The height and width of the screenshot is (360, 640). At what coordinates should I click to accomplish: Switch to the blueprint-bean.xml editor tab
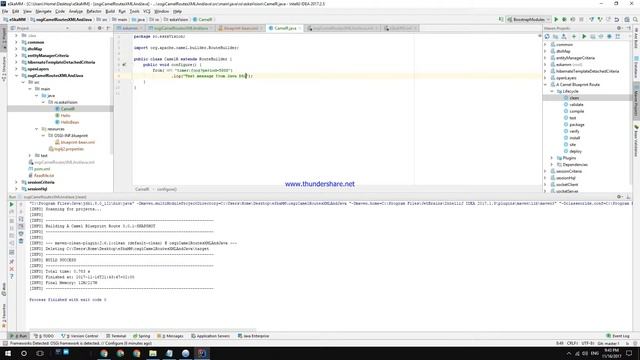tap(241, 28)
